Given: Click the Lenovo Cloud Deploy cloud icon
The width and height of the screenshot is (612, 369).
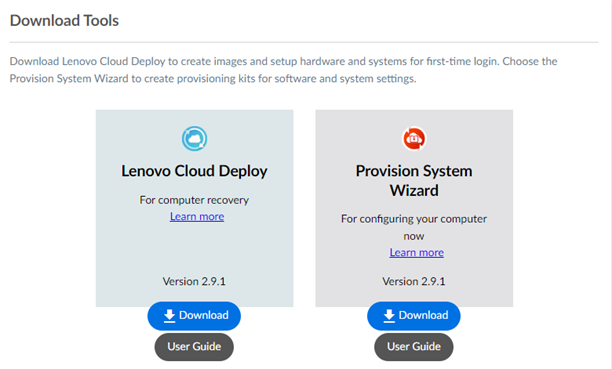Looking at the screenshot, I should click(194, 139).
